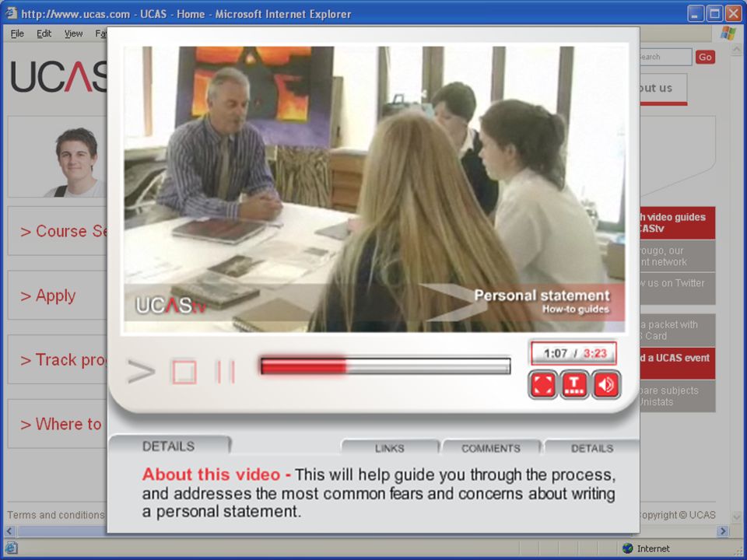Click the page icon in status bar
The width and height of the screenshot is (747, 560).
pyautogui.click(x=12, y=548)
